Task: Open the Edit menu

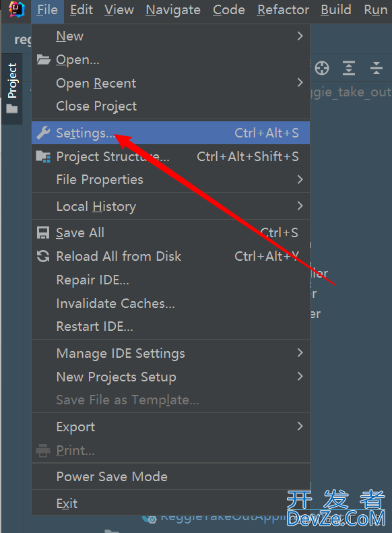Action: tap(81, 10)
